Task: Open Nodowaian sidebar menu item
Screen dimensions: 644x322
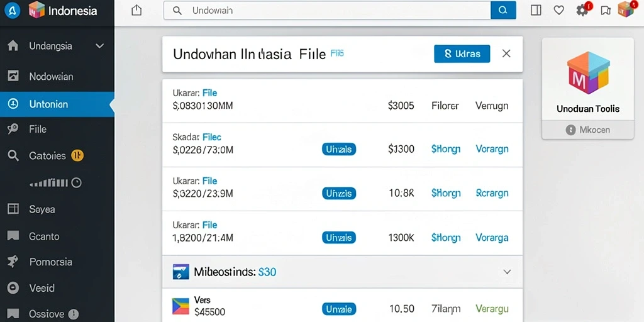Action: click(52, 76)
